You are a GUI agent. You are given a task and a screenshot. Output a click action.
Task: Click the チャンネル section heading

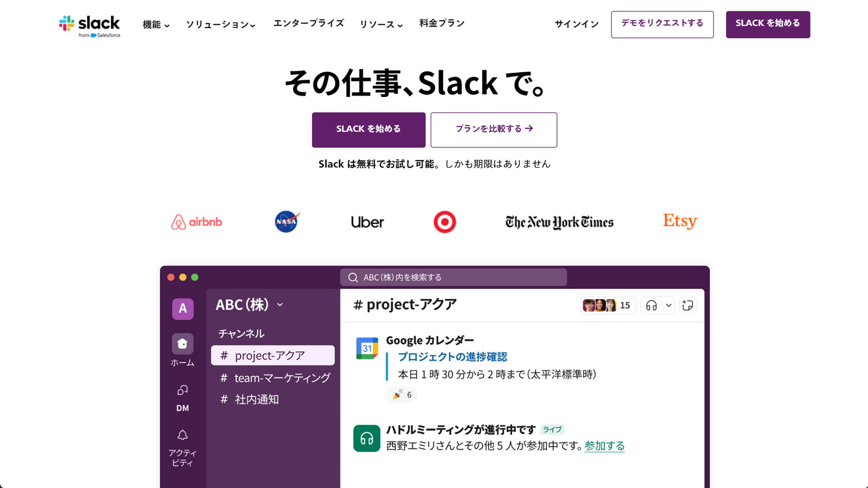pyautogui.click(x=241, y=333)
